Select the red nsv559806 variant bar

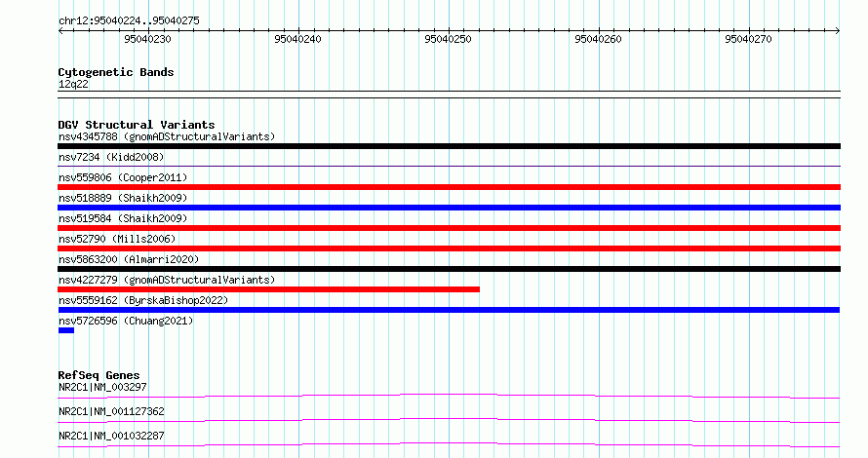tap(449, 187)
